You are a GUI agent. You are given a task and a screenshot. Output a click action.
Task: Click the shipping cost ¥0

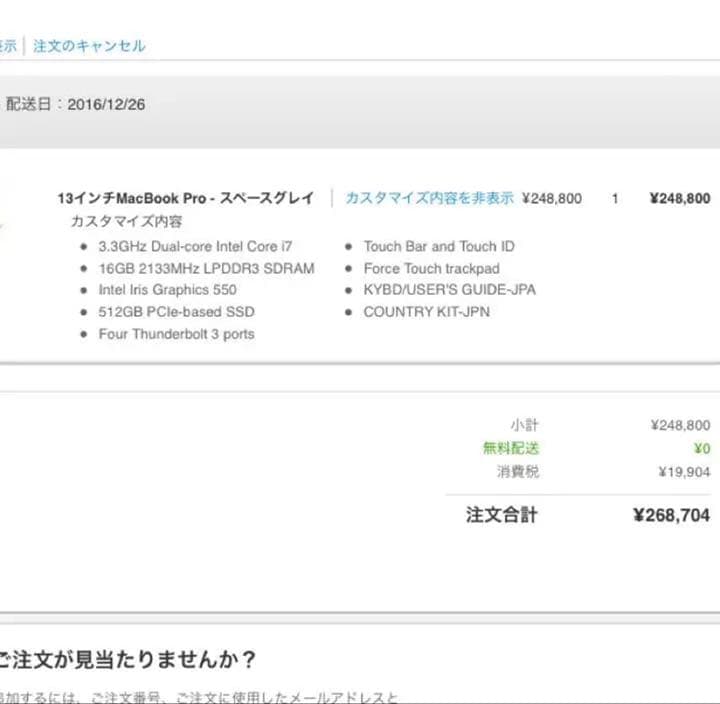pos(702,448)
